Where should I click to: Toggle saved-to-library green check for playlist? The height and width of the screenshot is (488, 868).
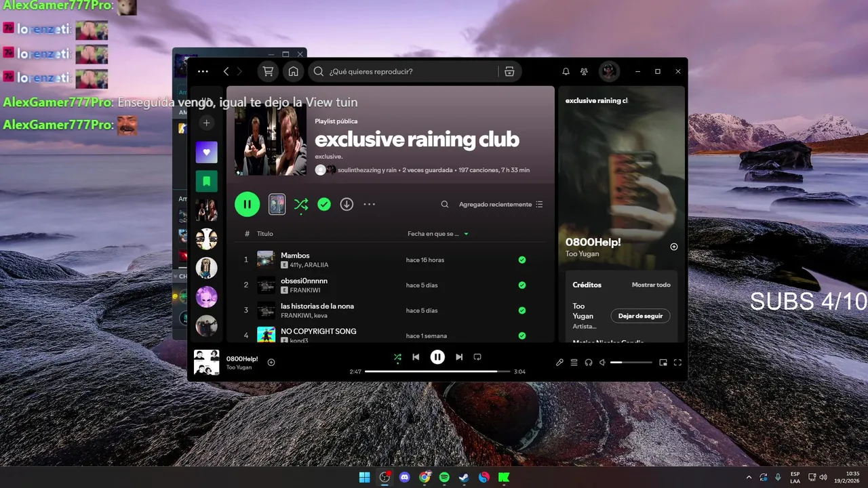[x=324, y=204]
